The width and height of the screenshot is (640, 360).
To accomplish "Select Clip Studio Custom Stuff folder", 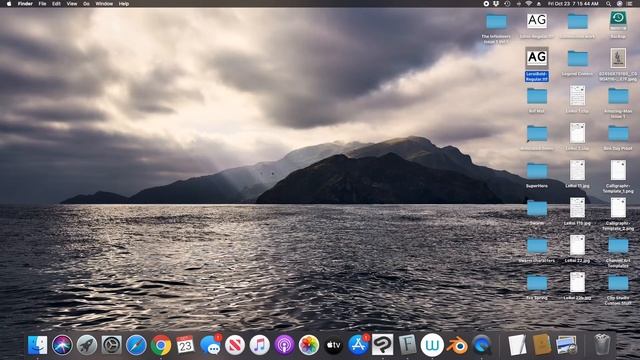I will click(x=618, y=289).
